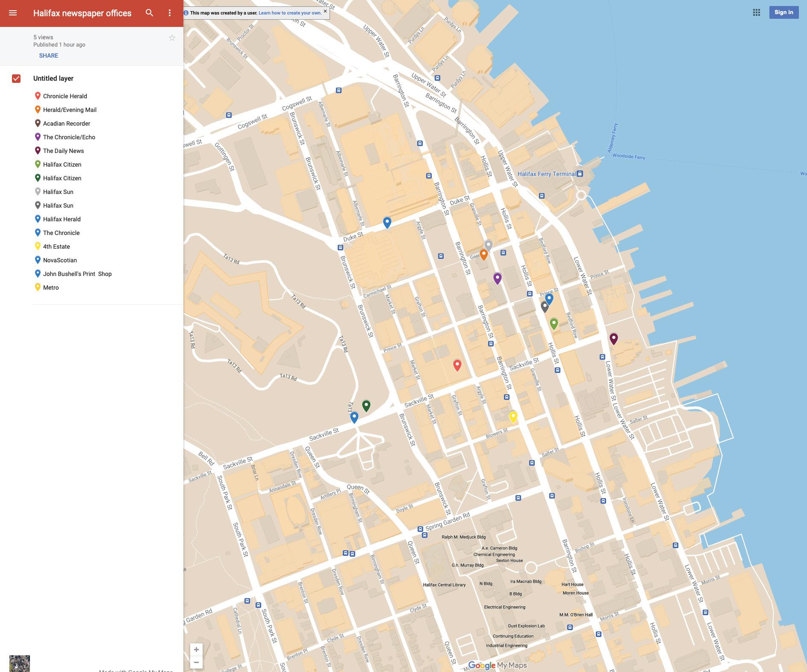Open the Google apps grid

757,12
